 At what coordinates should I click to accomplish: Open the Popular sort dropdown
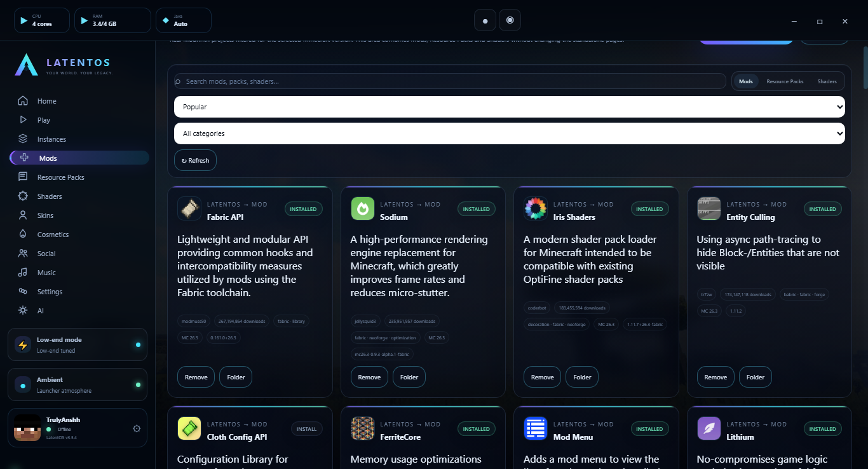point(510,107)
